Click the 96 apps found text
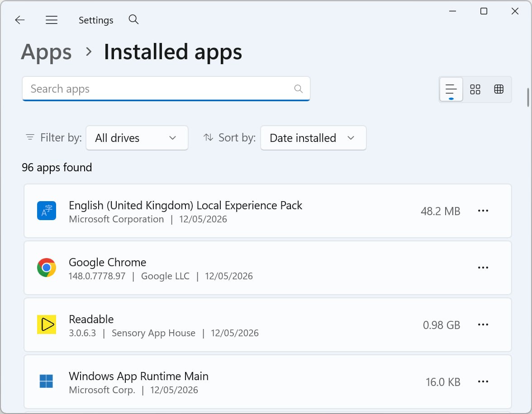532x414 pixels. tap(57, 168)
